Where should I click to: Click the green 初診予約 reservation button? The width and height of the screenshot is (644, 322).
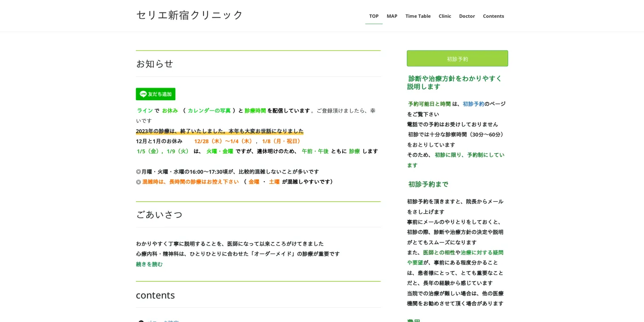point(457,58)
